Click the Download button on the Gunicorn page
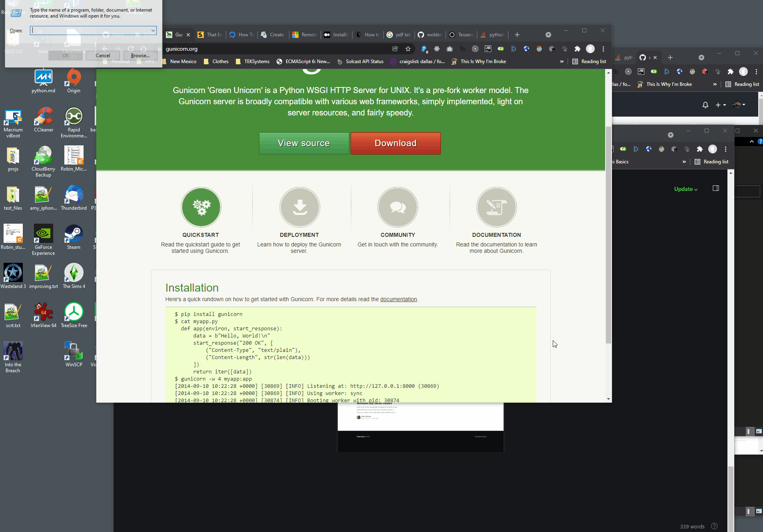This screenshot has width=763, height=532. tap(395, 143)
